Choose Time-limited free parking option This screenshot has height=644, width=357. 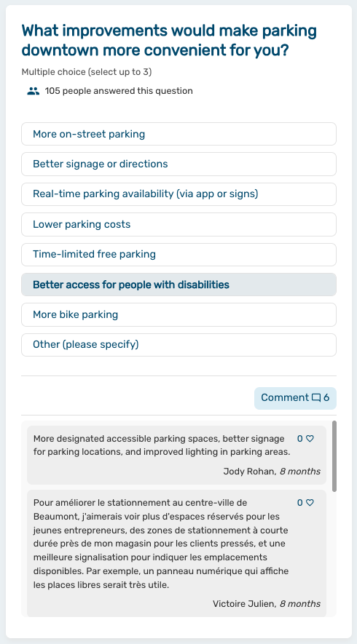click(x=179, y=255)
